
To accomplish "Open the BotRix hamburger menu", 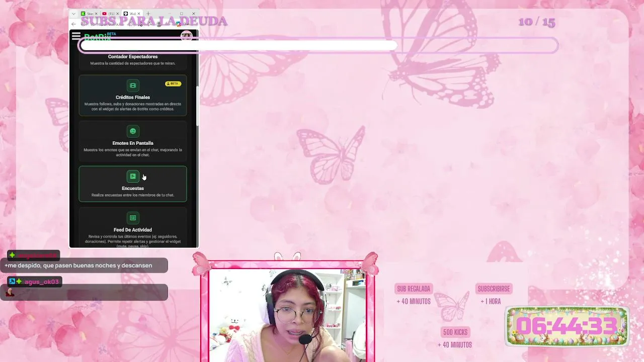I will [76, 36].
